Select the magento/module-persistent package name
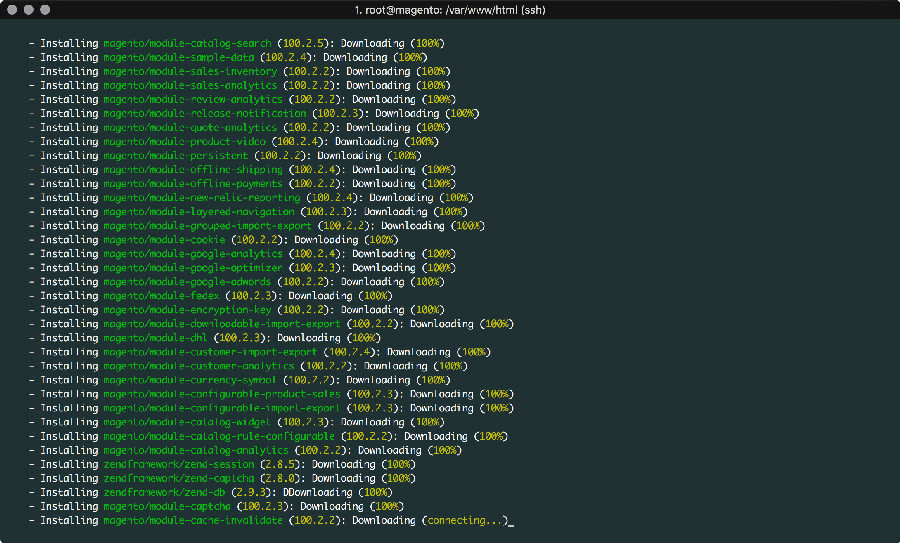The image size is (900, 543). 176,156
